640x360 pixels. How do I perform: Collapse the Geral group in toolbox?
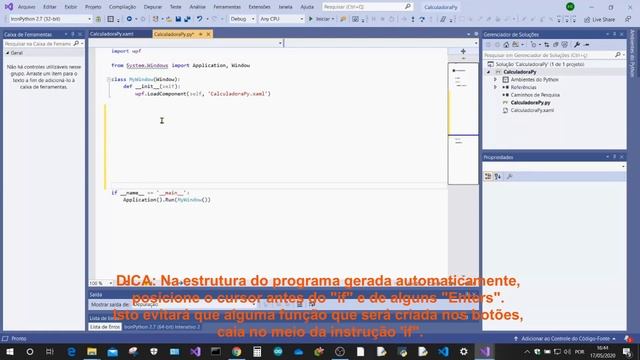point(7,53)
